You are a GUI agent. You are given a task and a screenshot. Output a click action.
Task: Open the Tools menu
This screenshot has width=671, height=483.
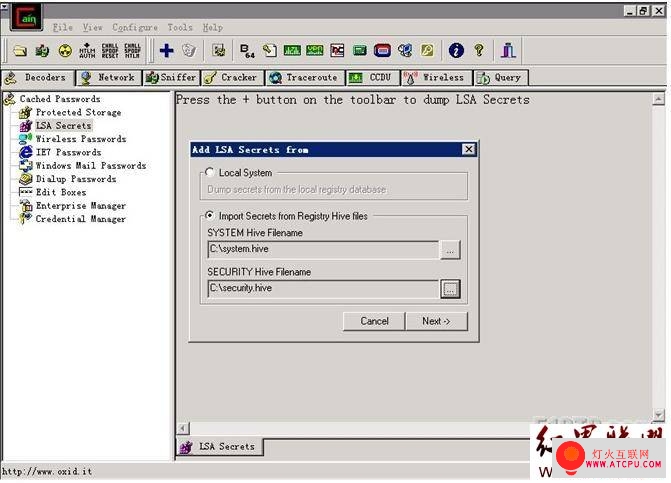tap(180, 28)
